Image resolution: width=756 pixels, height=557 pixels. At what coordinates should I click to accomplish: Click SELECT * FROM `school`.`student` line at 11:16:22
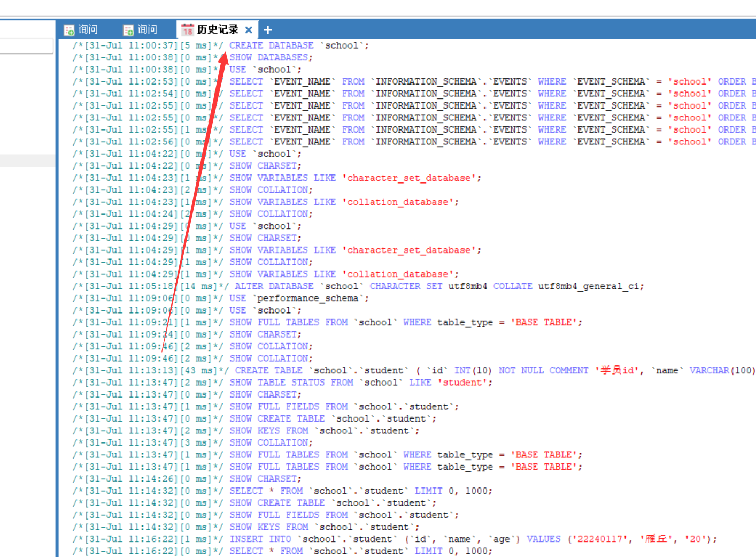tap(282, 551)
